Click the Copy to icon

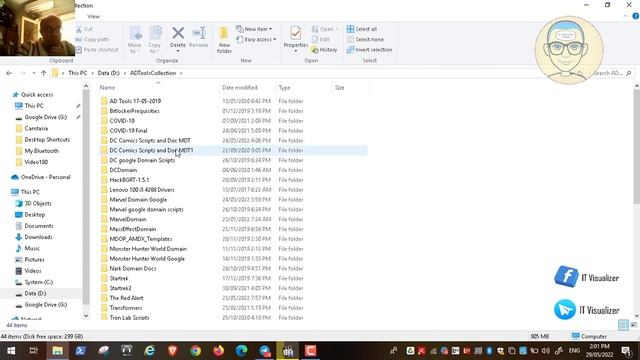[155, 40]
